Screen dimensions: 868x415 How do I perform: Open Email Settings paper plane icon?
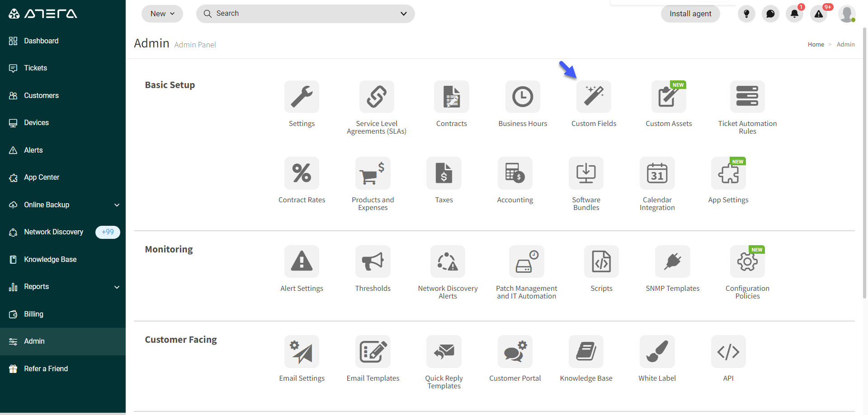click(302, 351)
